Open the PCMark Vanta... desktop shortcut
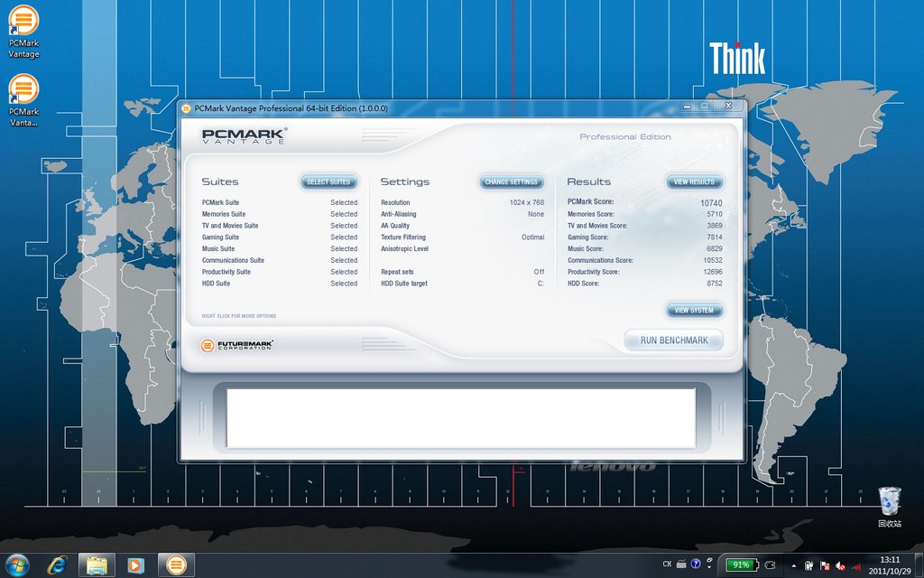The height and width of the screenshot is (578, 924). pyautogui.click(x=23, y=100)
